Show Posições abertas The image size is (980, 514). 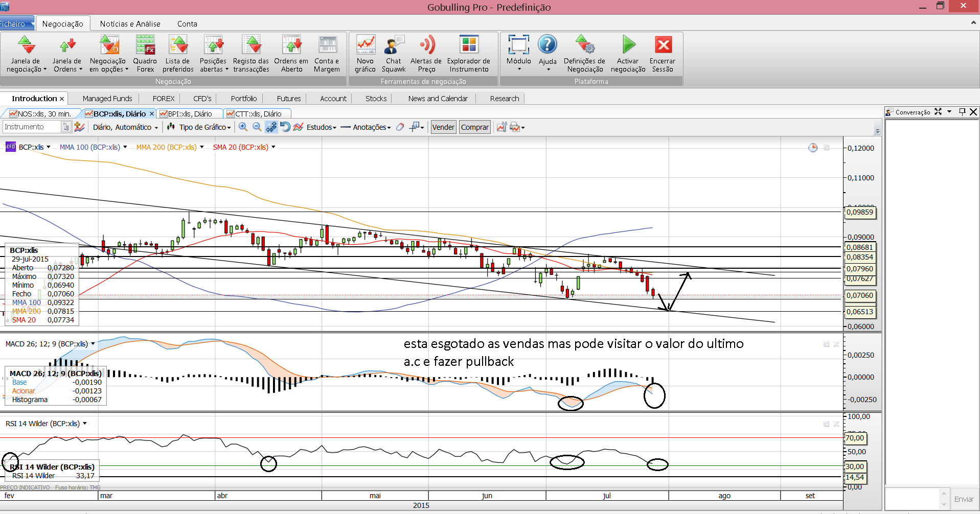[213, 54]
